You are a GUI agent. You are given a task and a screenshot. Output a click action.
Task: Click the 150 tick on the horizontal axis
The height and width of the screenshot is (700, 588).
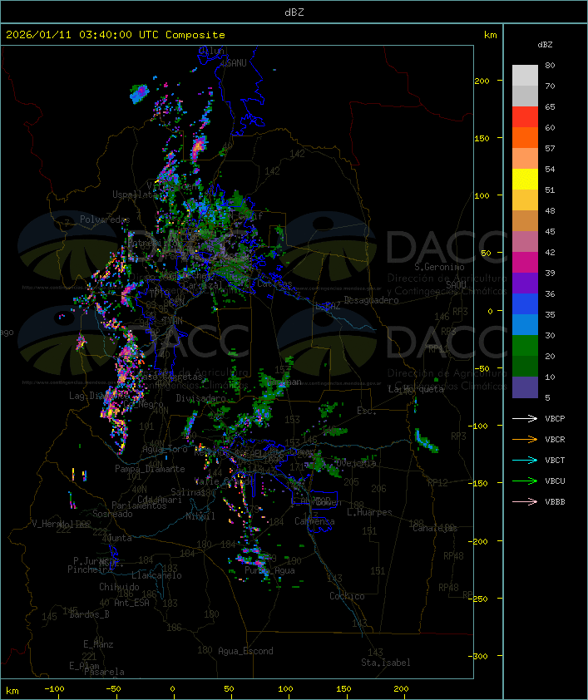[x=343, y=689]
